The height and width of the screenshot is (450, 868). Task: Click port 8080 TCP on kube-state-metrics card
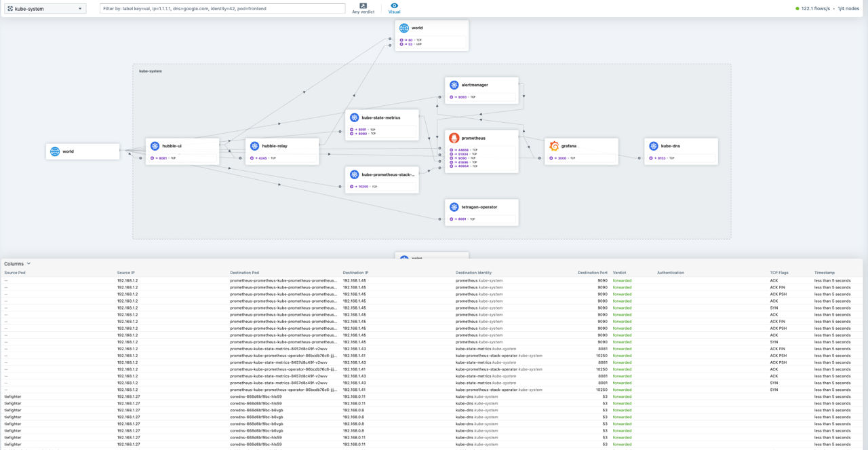pos(363,134)
